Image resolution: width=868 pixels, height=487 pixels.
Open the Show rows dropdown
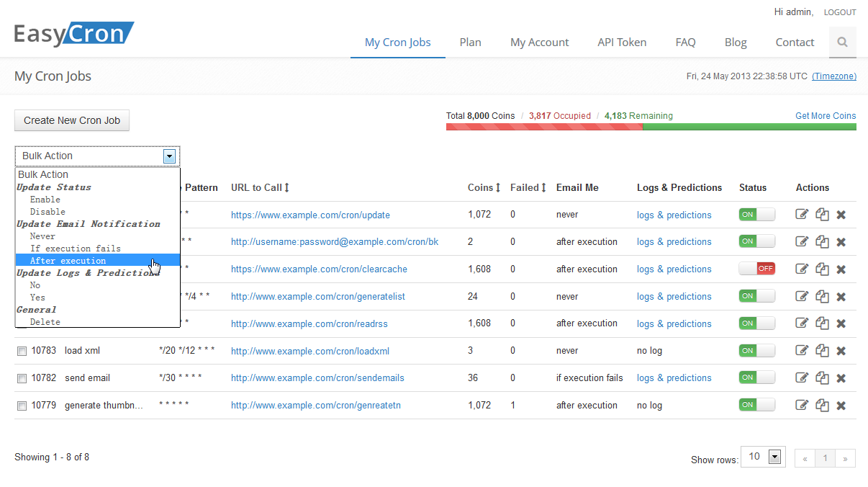pos(763,457)
